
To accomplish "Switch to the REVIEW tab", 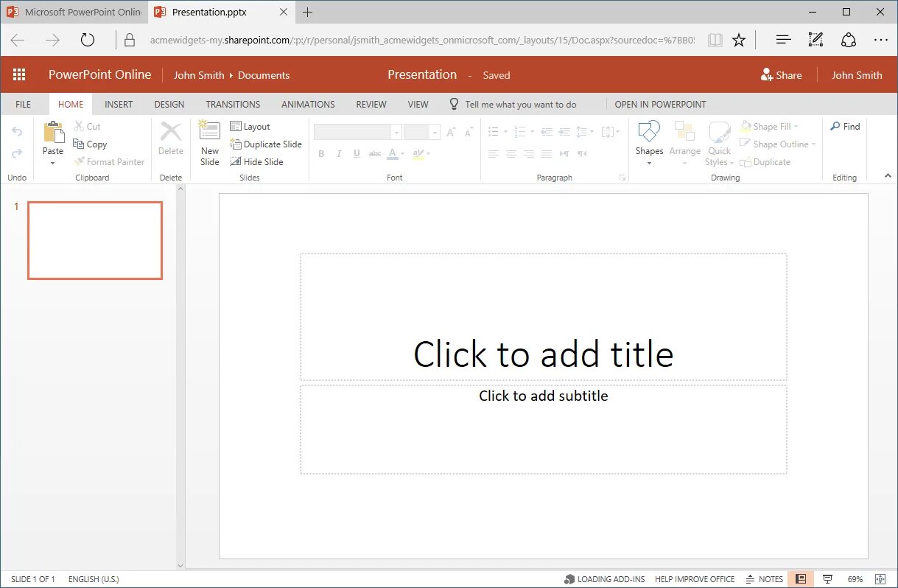I will 371,104.
